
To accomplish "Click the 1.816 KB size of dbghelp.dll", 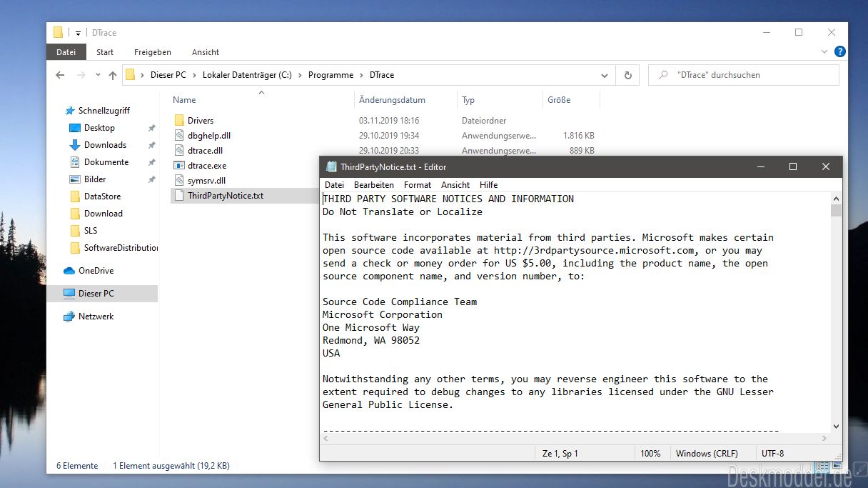I will [x=579, y=136].
